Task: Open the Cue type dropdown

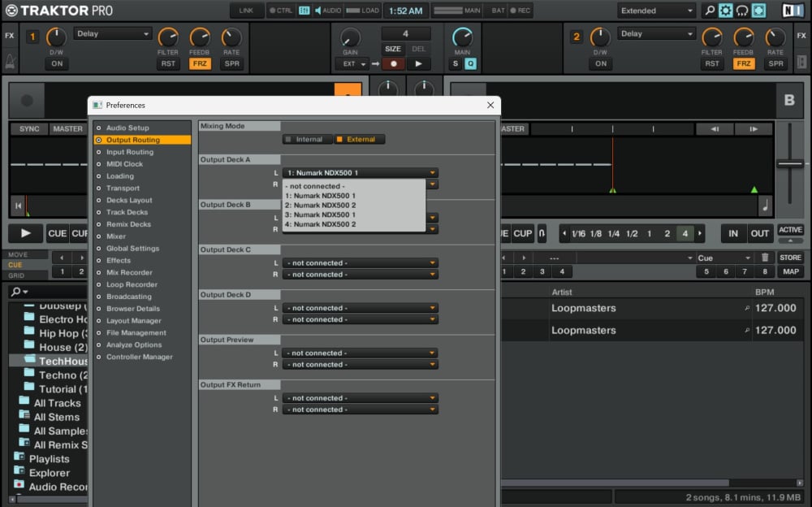Action: click(x=724, y=258)
